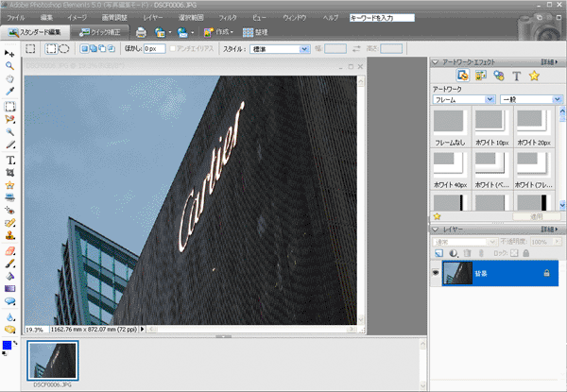Choose the Elliptical Marquee option
567x392 pixels.
coord(63,48)
